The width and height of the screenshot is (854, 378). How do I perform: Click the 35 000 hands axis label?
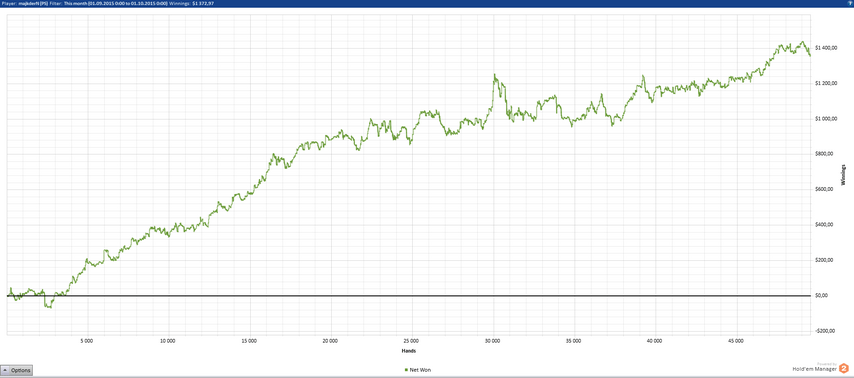pos(574,341)
